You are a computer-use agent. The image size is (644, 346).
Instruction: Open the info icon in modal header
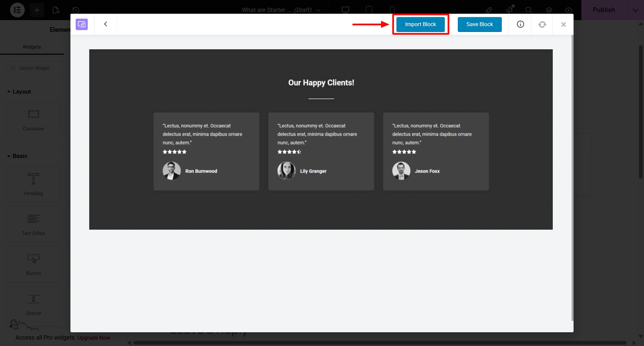[x=520, y=24]
